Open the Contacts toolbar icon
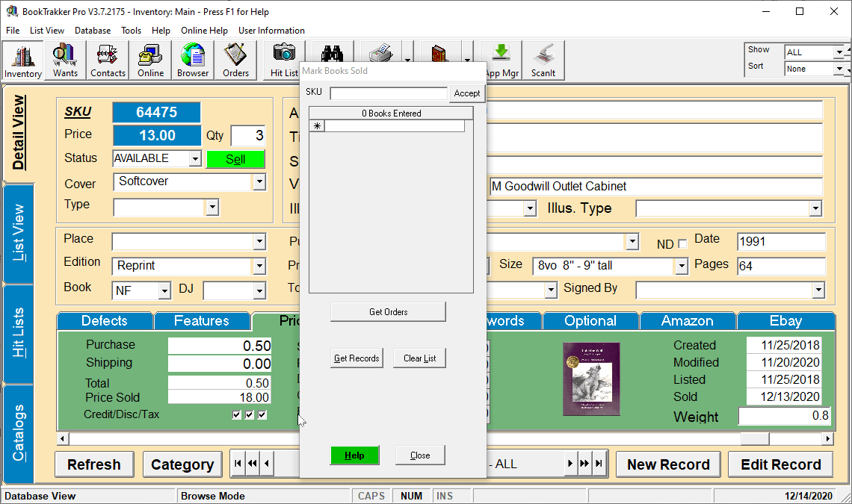 coord(108,60)
